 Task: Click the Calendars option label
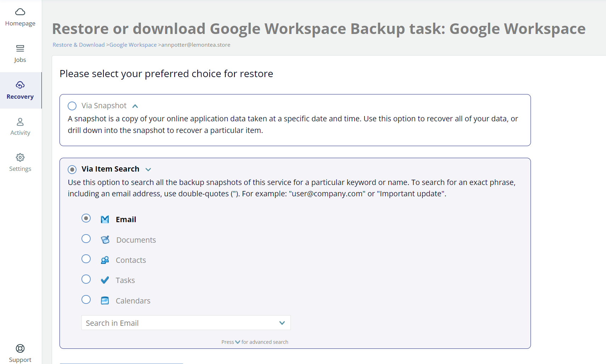point(133,301)
